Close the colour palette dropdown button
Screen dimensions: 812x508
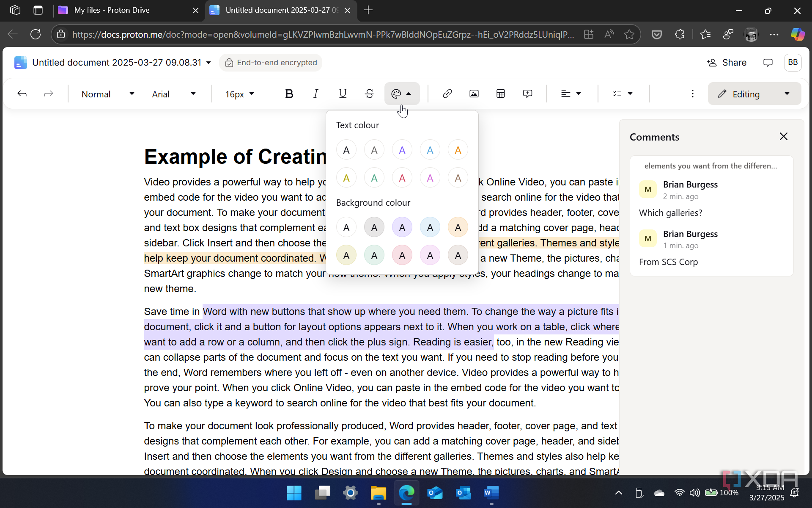click(402, 94)
